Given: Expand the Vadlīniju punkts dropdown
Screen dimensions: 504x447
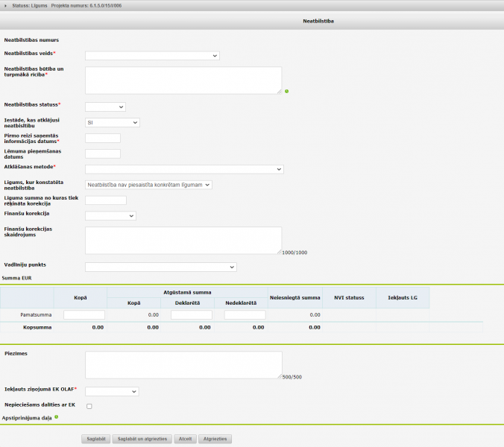Looking at the screenshot, I should (x=160, y=267).
